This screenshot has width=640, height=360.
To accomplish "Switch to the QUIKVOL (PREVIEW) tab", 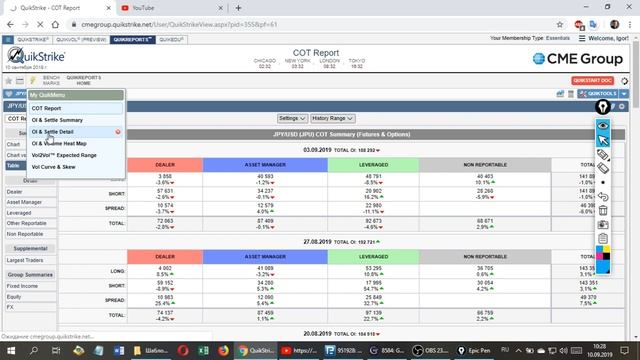I will pos(81,40).
